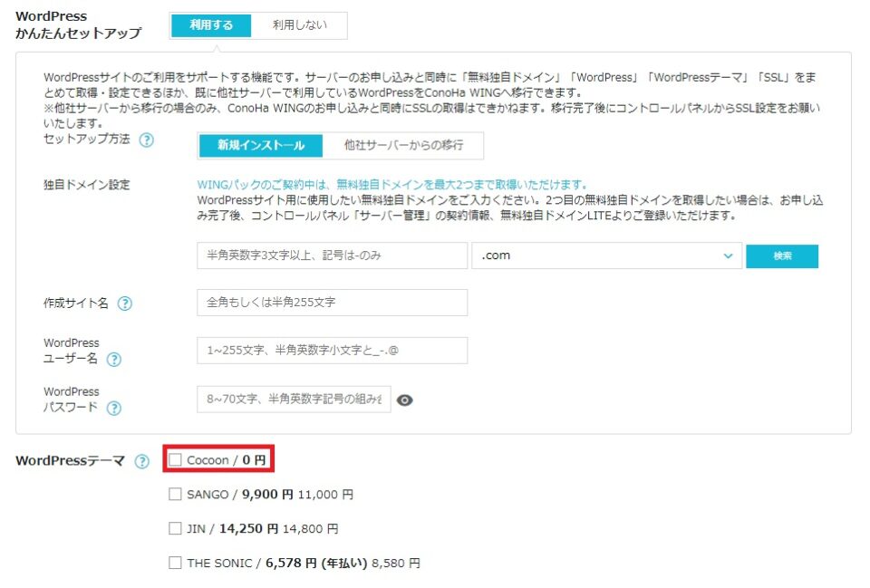Choose 他社サーバーからの移行 setup method
870x588 pixels.
(403, 145)
